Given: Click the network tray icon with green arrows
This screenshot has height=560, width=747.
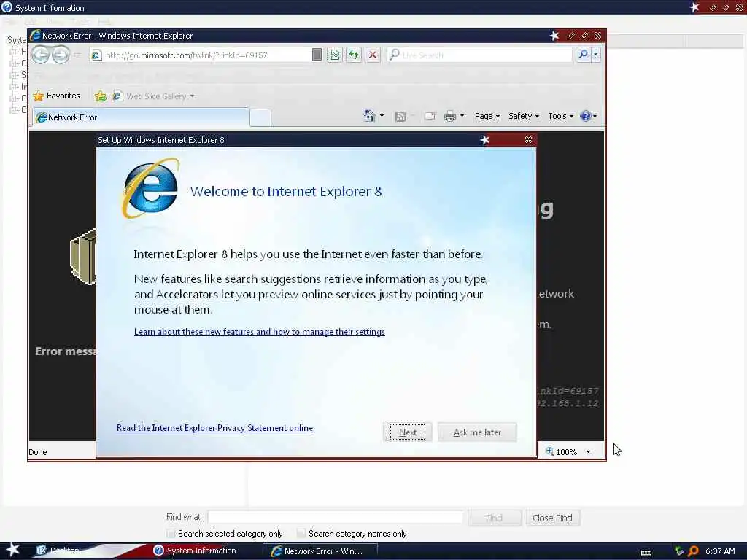Looking at the screenshot, I should tap(679, 551).
